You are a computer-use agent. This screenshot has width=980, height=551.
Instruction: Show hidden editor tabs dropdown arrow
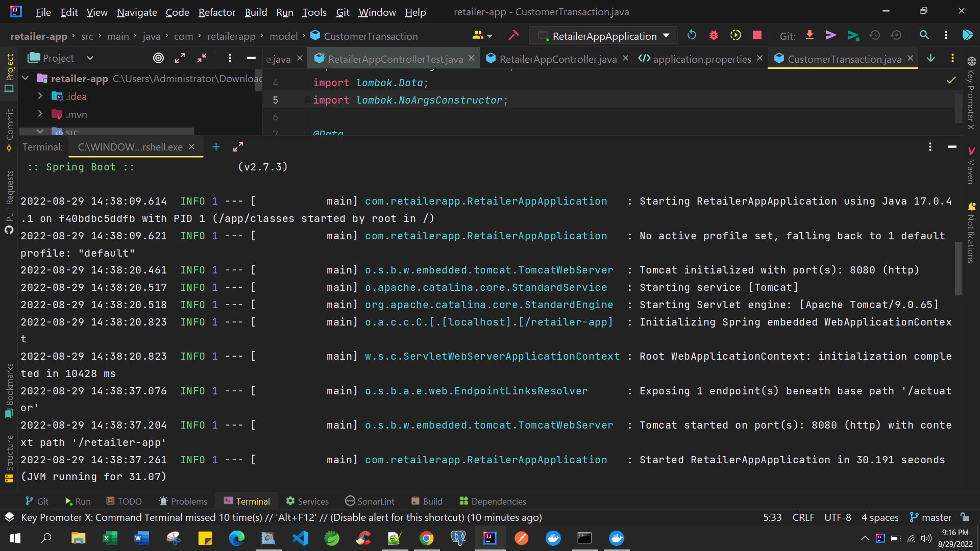[x=930, y=58]
